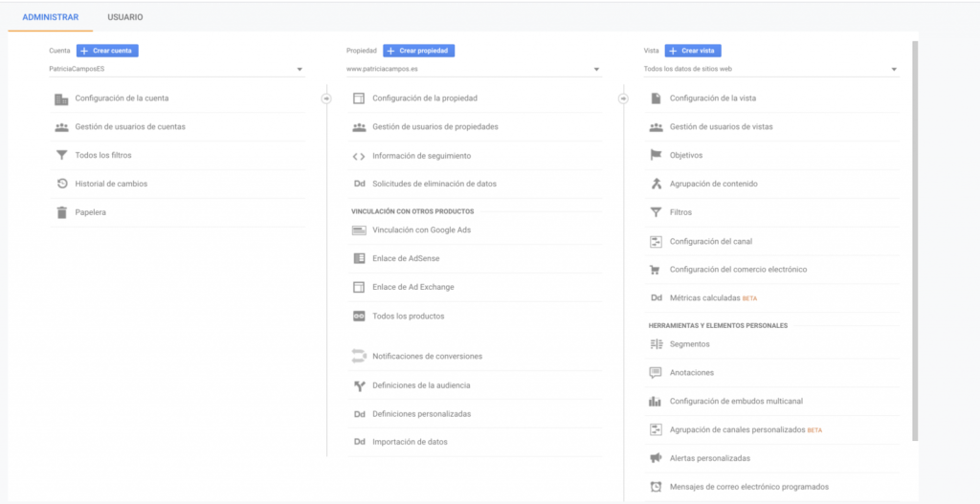The height and width of the screenshot is (504, 980).
Task: Click the arrow between Cuenta and Propiedad columns
Action: [x=325, y=99]
